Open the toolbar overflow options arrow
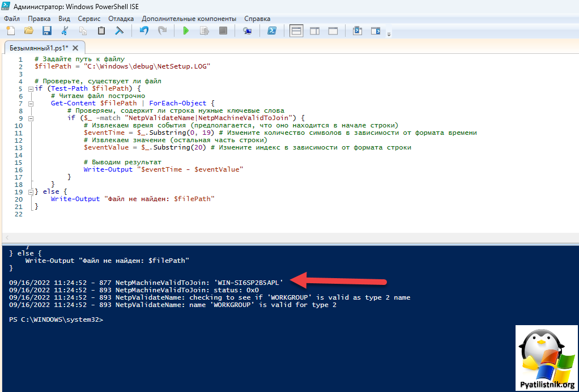The image size is (579, 392). tap(389, 35)
